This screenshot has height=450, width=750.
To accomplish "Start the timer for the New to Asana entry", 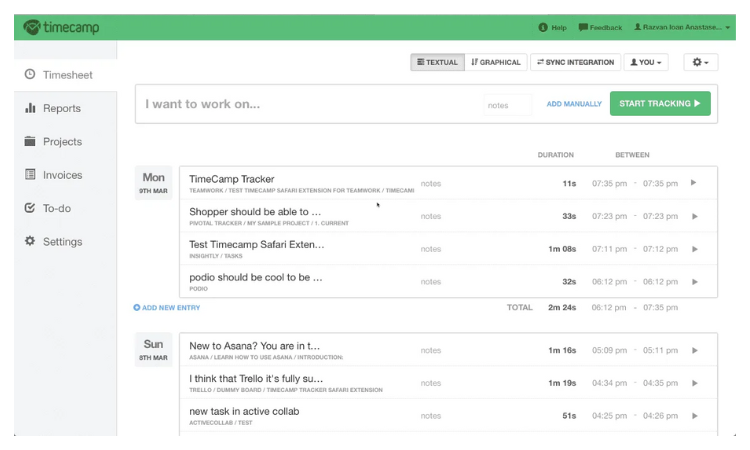I will (x=695, y=351).
